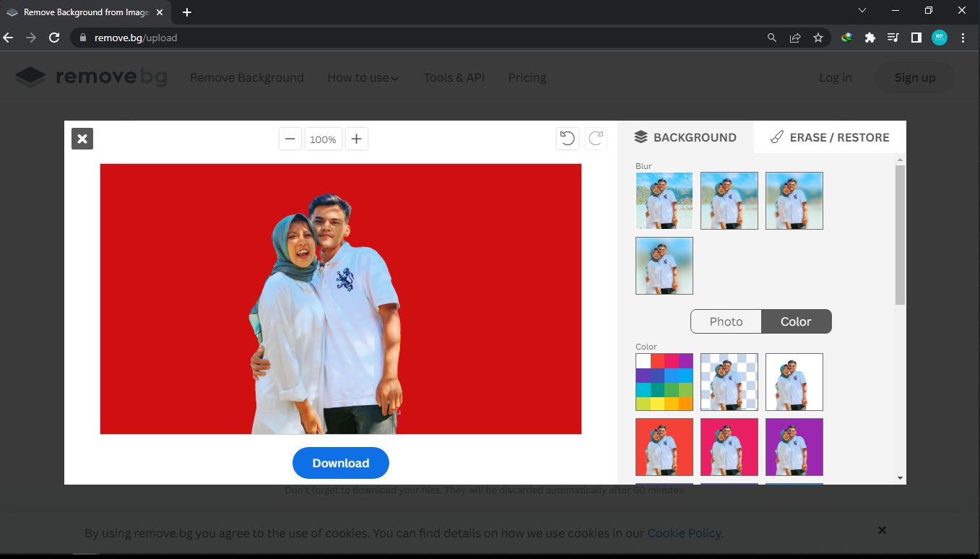Select the Remove Background from Image tab
Viewport: 980px width, 559px height.
click(87, 12)
